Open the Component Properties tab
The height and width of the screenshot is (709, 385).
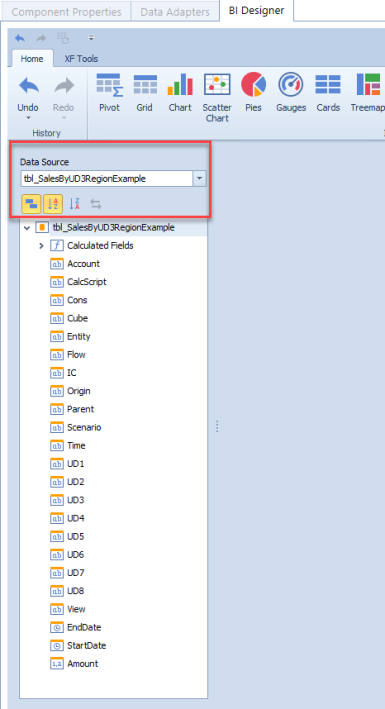coord(67,11)
